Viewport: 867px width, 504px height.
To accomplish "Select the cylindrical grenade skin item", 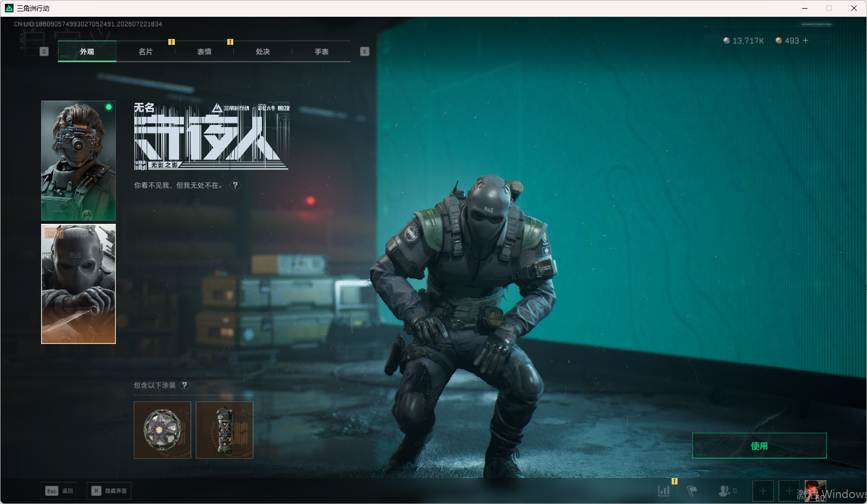I will (225, 430).
